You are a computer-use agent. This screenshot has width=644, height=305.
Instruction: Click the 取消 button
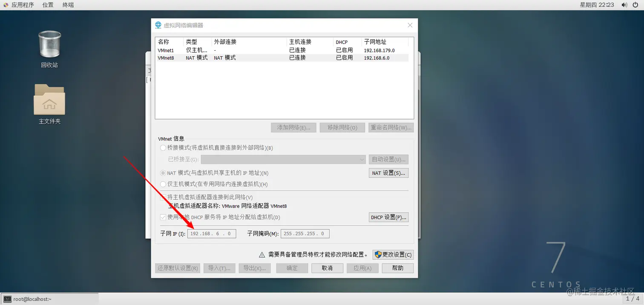tap(327, 268)
